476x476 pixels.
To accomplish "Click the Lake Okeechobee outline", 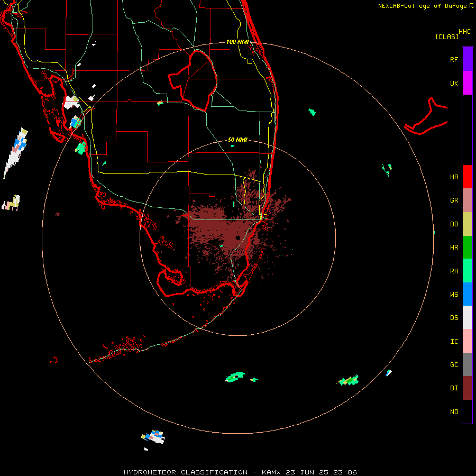I will pos(193,80).
